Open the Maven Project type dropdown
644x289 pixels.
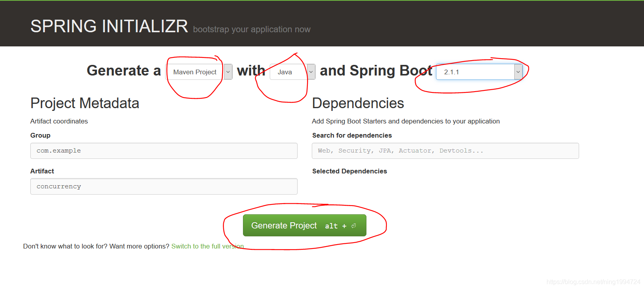[199, 72]
